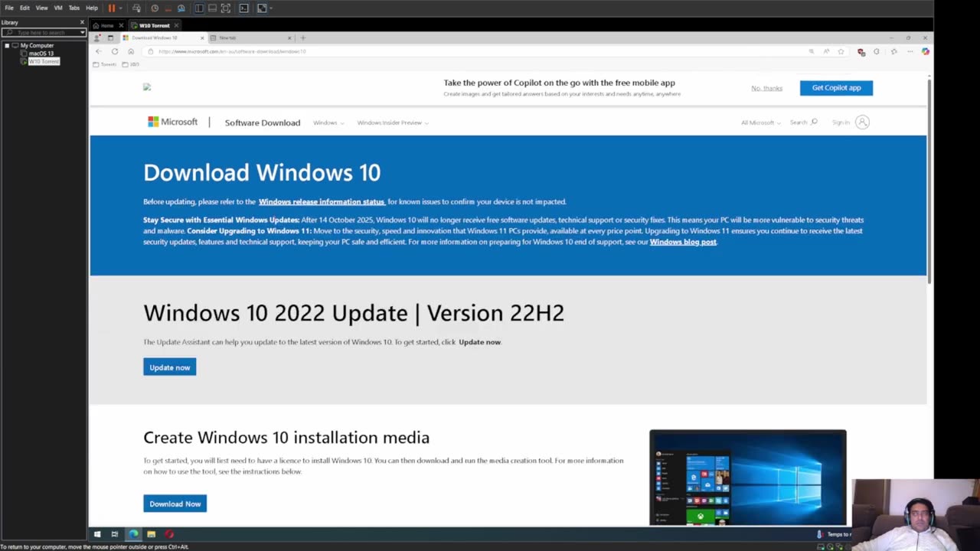This screenshot has height=551, width=980.
Task: Click the Edge profile icon
Action: coord(97,37)
